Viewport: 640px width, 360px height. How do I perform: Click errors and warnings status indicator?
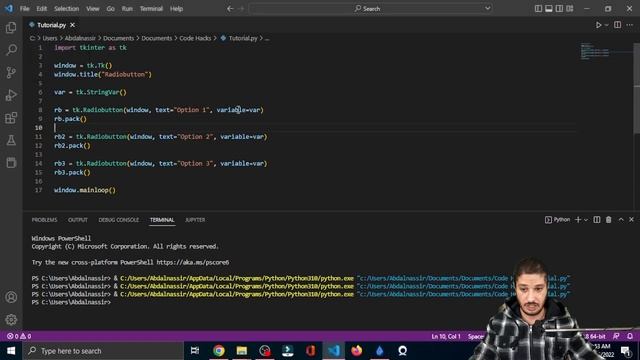pyautogui.click(x=19, y=336)
